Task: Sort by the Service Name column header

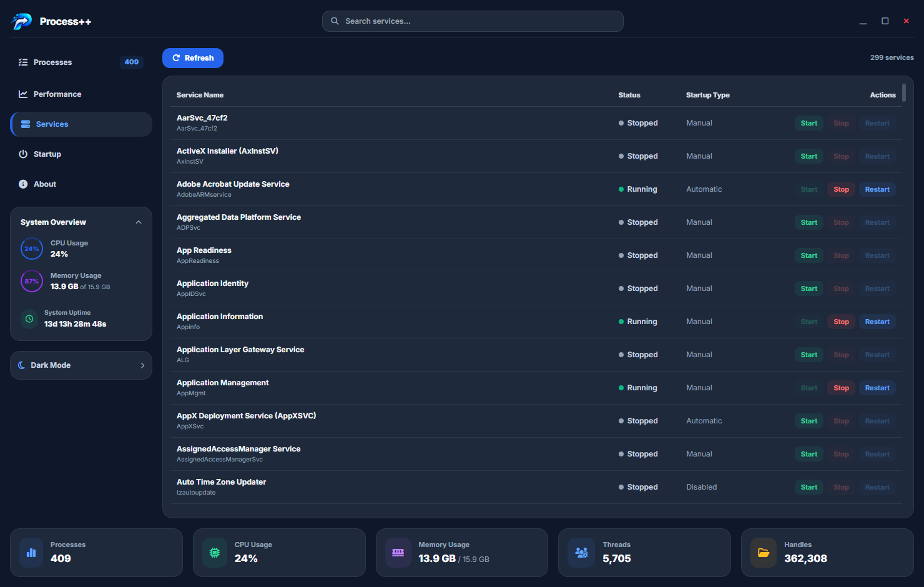Action: (x=200, y=95)
